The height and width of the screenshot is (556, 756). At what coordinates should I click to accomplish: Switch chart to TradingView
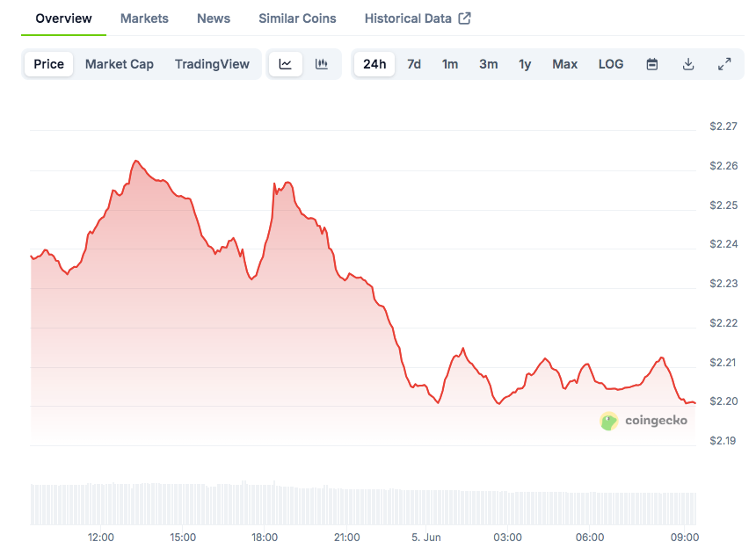pyautogui.click(x=212, y=64)
